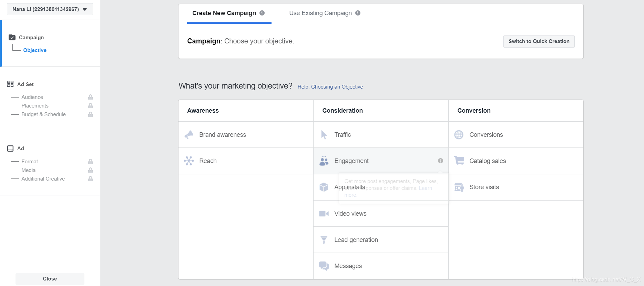Select the Traffic objective
Image resolution: width=644 pixels, height=286 pixels.
[381, 135]
